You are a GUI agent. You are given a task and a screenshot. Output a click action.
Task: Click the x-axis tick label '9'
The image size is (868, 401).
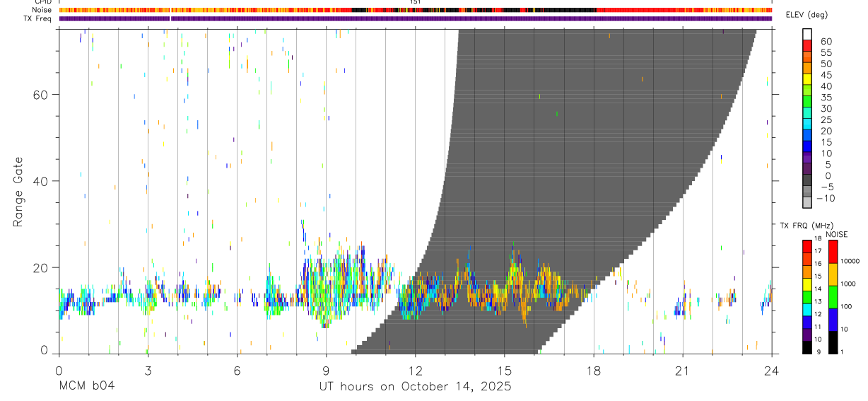(x=326, y=371)
